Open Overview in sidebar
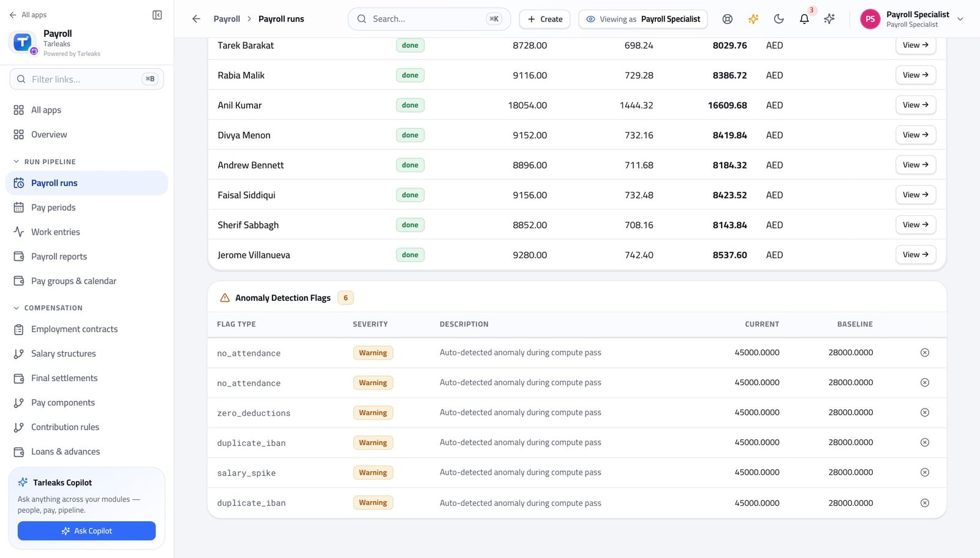This screenshot has width=980, height=558. [86, 134]
